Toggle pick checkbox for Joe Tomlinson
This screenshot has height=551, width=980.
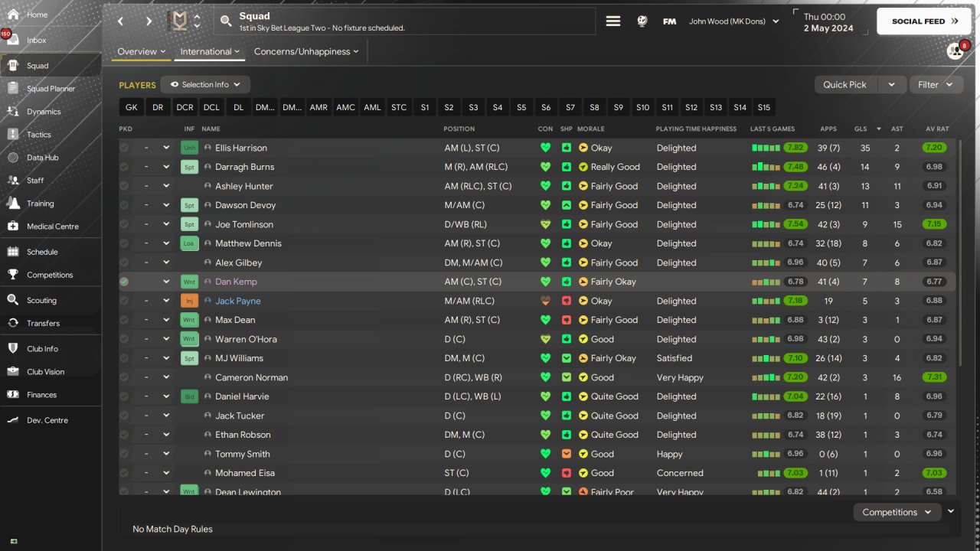click(124, 224)
